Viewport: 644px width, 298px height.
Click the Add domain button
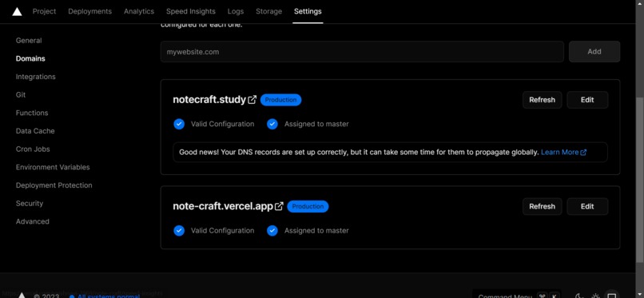[x=594, y=52]
